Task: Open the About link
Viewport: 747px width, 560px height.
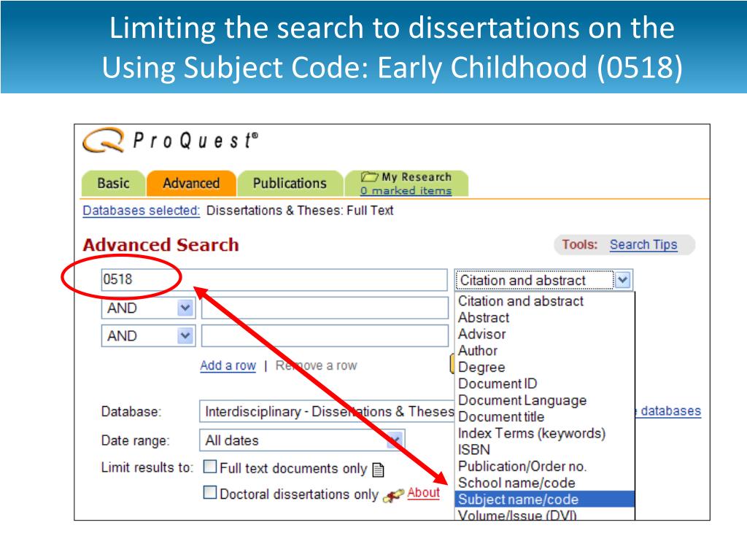Action: (x=423, y=493)
